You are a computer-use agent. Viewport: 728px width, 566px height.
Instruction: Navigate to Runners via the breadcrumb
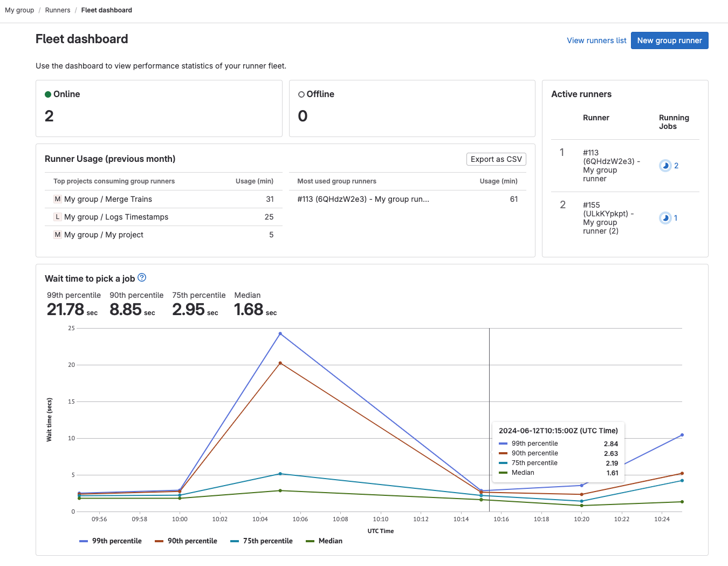[x=57, y=10]
